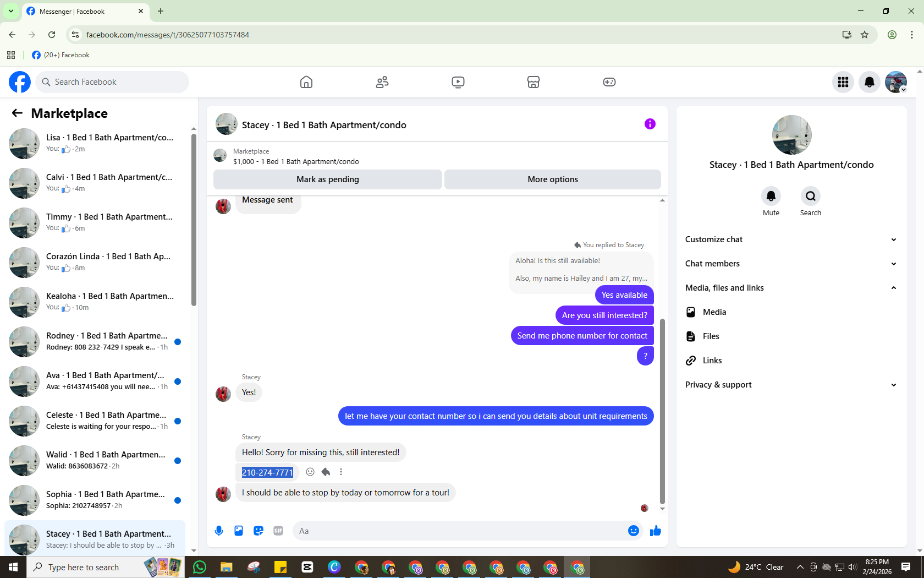The height and width of the screenshot is (578, 924).
Task: Open the (20+) Facebook bookmark
Action: (61, 55)
